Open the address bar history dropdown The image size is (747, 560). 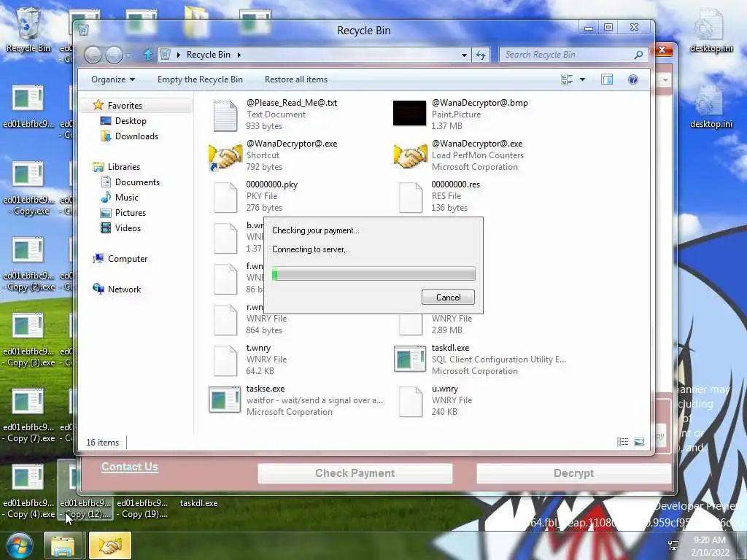(464, 55)
